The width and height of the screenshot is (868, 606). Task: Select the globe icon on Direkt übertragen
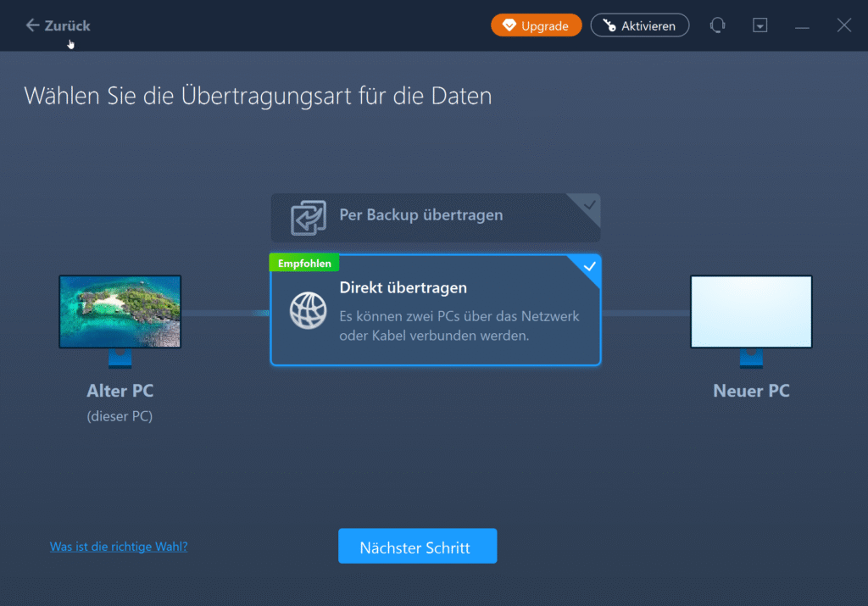(308, 310)
